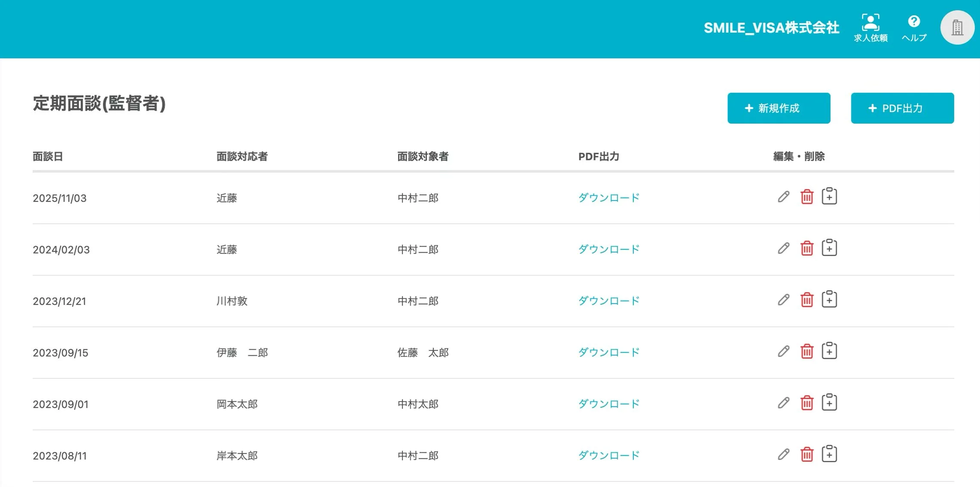Open the company profile avatar icon
The image size is (980, 487).
(x=957, y=28)
